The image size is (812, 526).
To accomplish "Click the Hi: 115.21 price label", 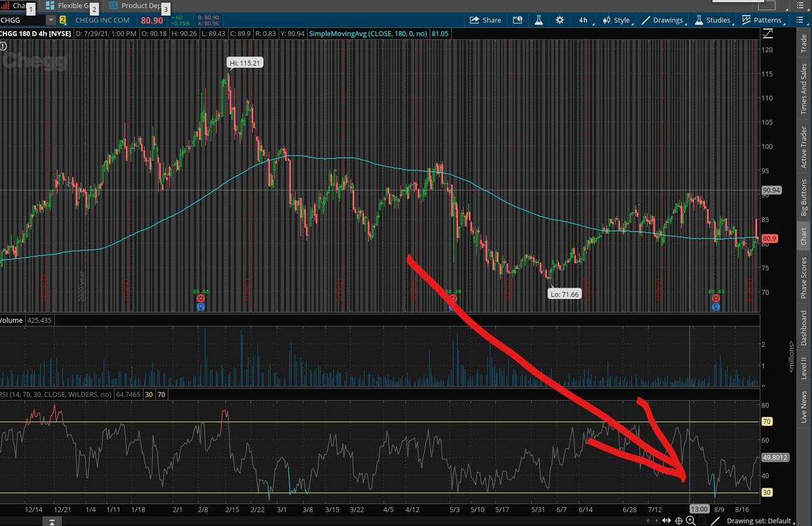I will [x=244, y=63].
